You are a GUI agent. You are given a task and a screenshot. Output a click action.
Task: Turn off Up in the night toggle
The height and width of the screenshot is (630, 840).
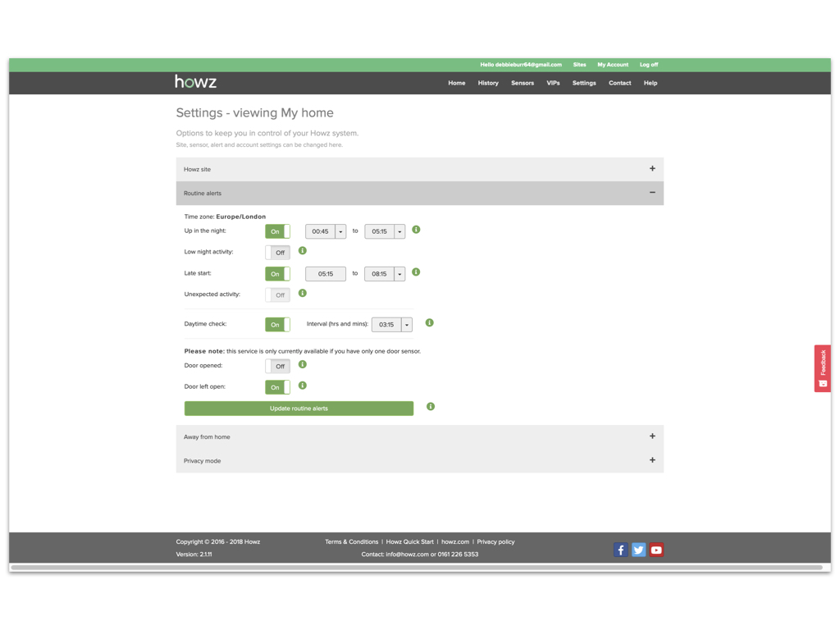[277, 231]
